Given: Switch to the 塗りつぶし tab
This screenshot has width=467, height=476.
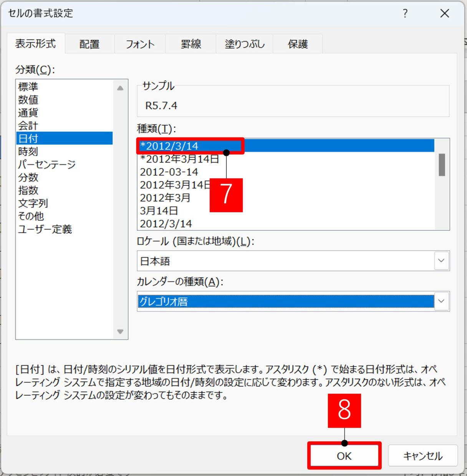Looking at the screenshot, I should point(245,44).
